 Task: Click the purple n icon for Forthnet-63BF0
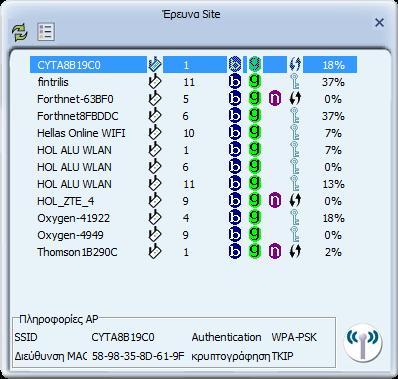(275, 98)
